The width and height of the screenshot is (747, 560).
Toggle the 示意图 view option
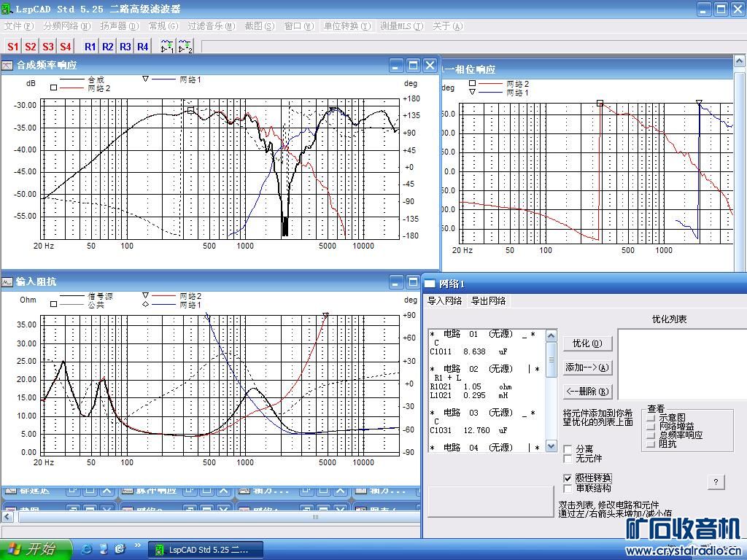point(651,418)
